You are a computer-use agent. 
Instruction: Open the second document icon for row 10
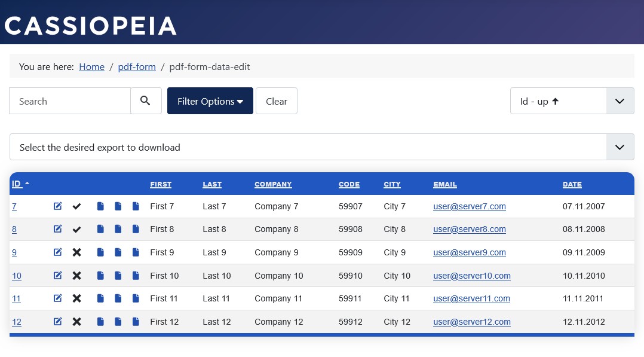point(118,275)
